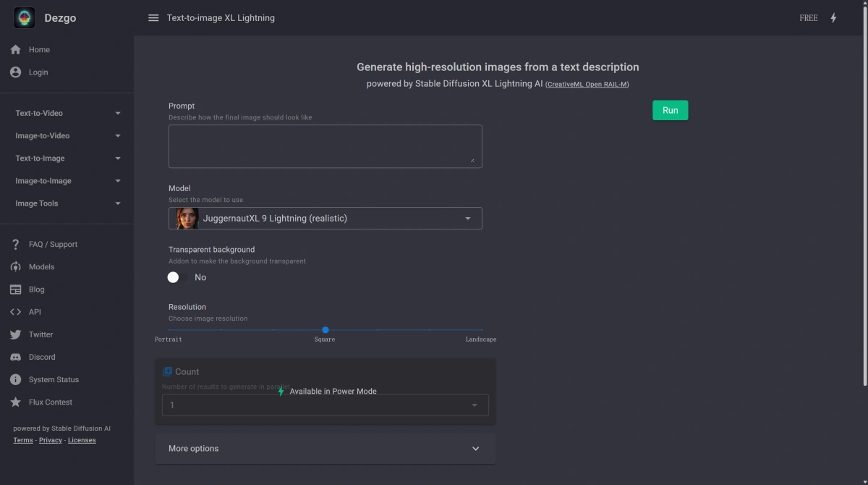Click the Flux Contest star icon
Image resolution: width=868 pixels, height=485 pixels.
pyautogui.click(x=15, y=402)
